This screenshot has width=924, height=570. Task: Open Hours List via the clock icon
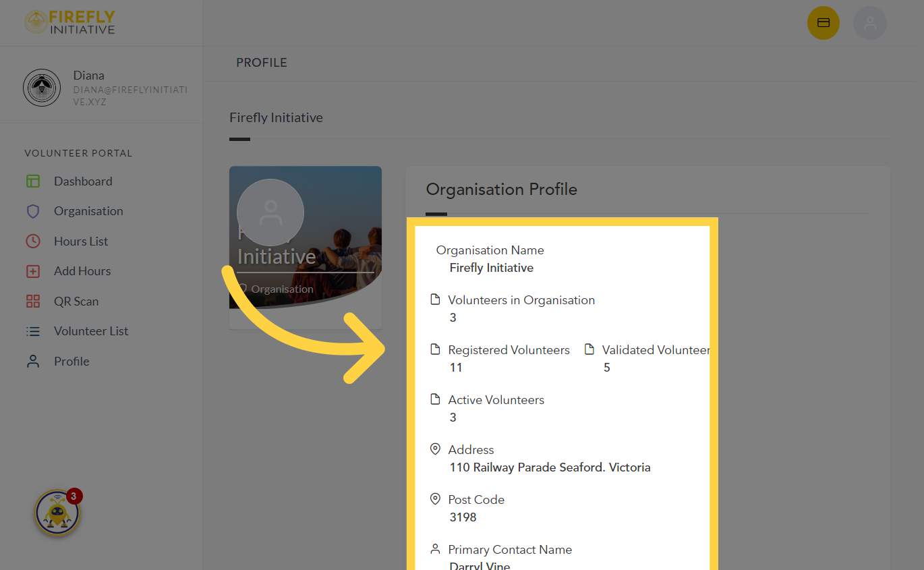tap(33, 241)
